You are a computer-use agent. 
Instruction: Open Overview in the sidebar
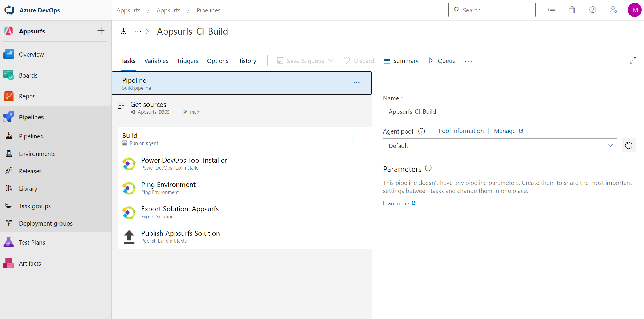(x=56, y=55)
